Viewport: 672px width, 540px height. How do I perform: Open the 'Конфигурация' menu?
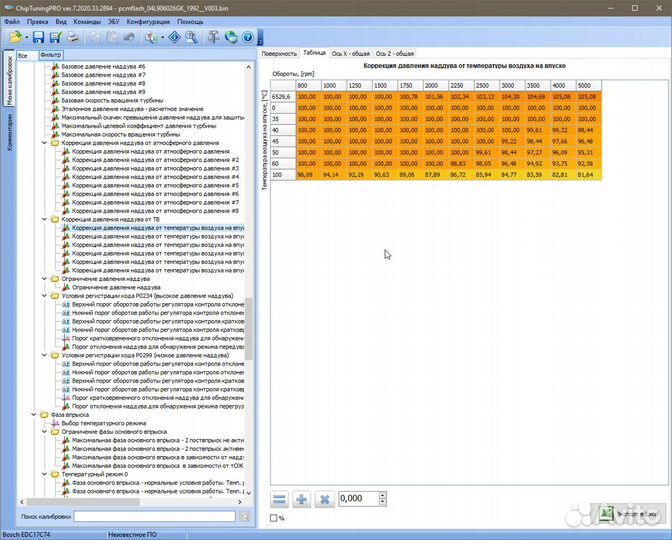click(x=148, y=20)
